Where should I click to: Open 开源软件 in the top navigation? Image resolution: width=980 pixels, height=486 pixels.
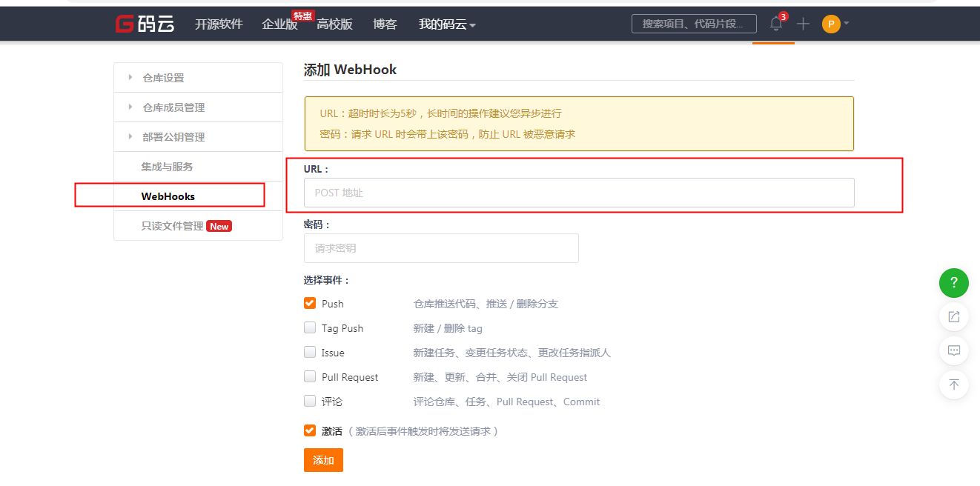coord(219,24)
